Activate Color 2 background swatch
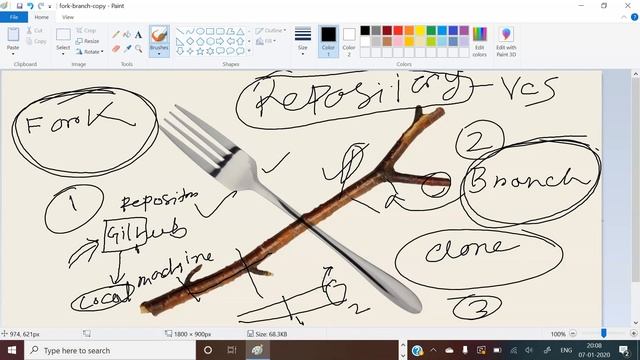This screenshot has height=360, width=640. pyautogui.click(x=349, y=42)
